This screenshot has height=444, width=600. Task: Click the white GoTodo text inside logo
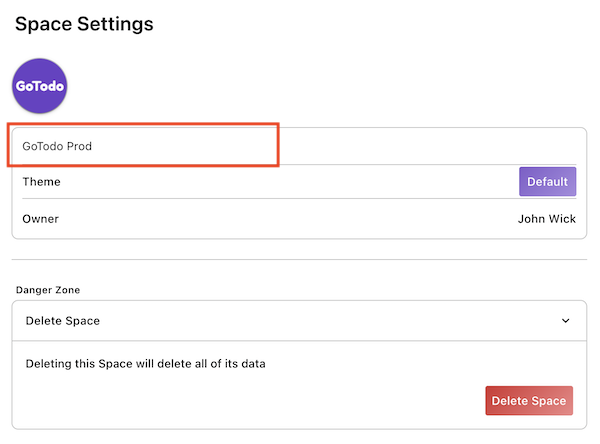(40, 87)
